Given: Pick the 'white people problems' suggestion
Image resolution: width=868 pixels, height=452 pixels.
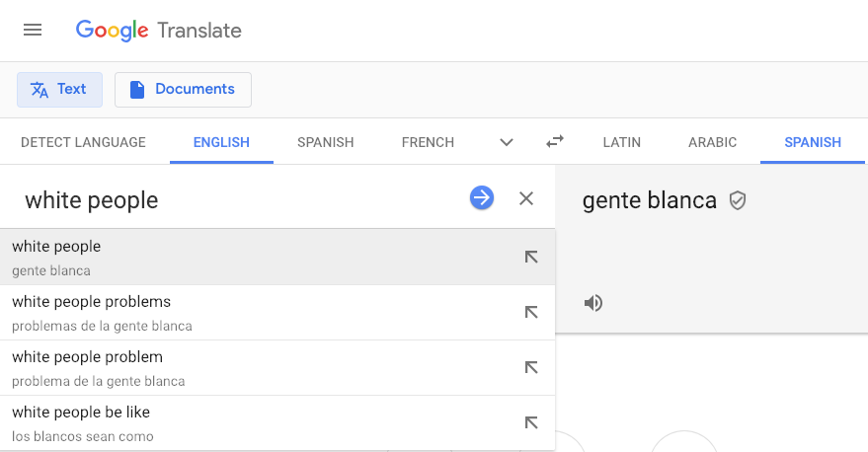Looking at the screenshot, I should pos(247,312).
